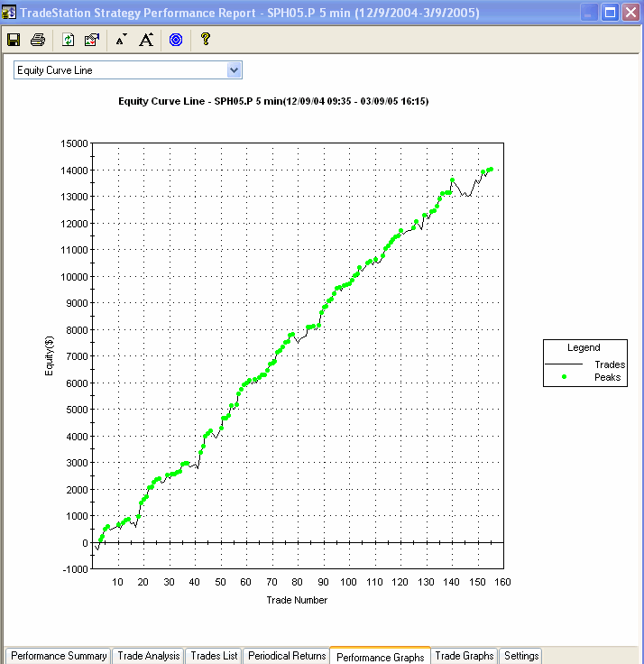644x664 pixels.
Task: Maximize the Strategy Performance Report window
Action: click(610, 13)
